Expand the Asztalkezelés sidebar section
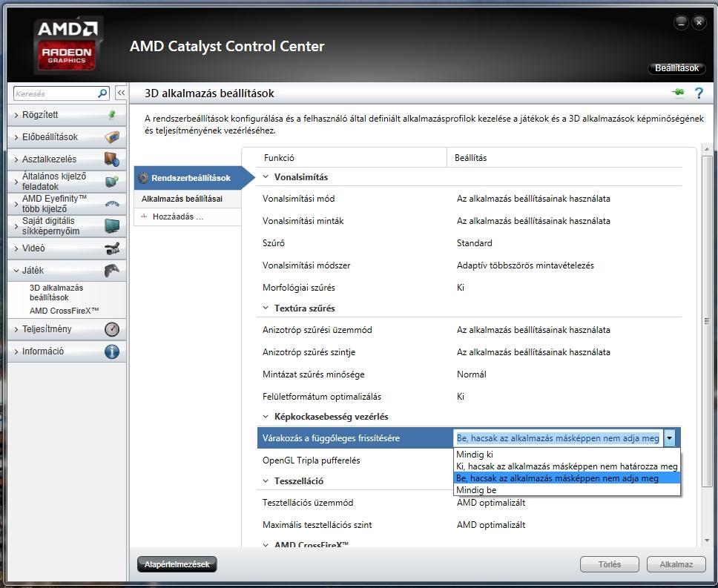 click(x=67, y=159)
